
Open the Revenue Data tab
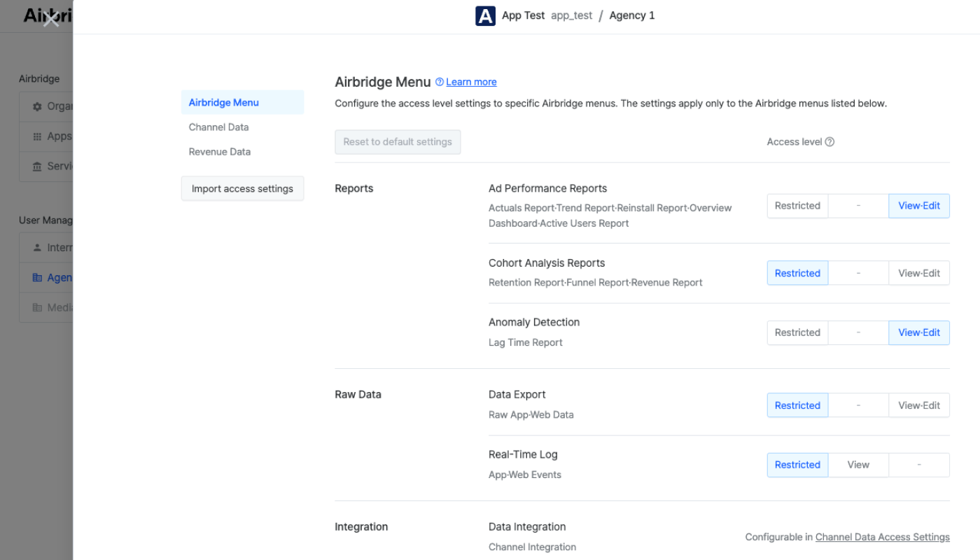point(242,151)
